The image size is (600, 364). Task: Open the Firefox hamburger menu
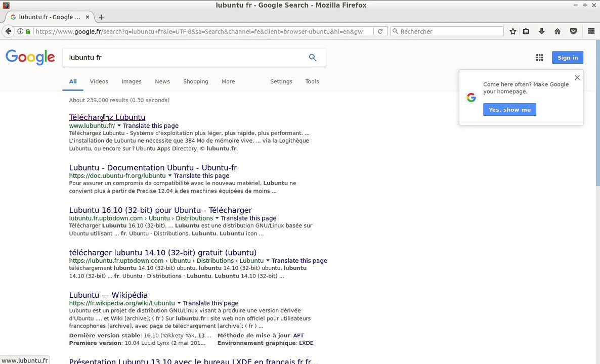click(x=591, y=31)
